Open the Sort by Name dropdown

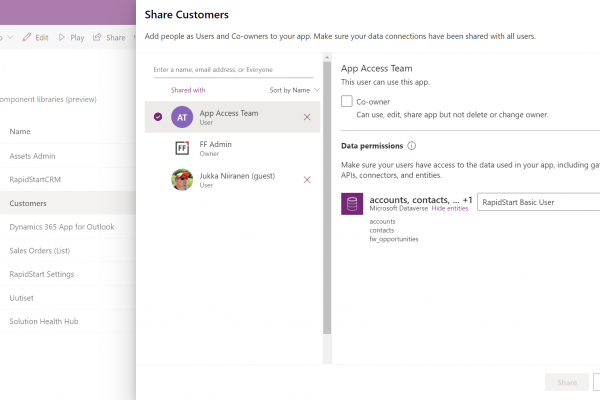point(294,90)
